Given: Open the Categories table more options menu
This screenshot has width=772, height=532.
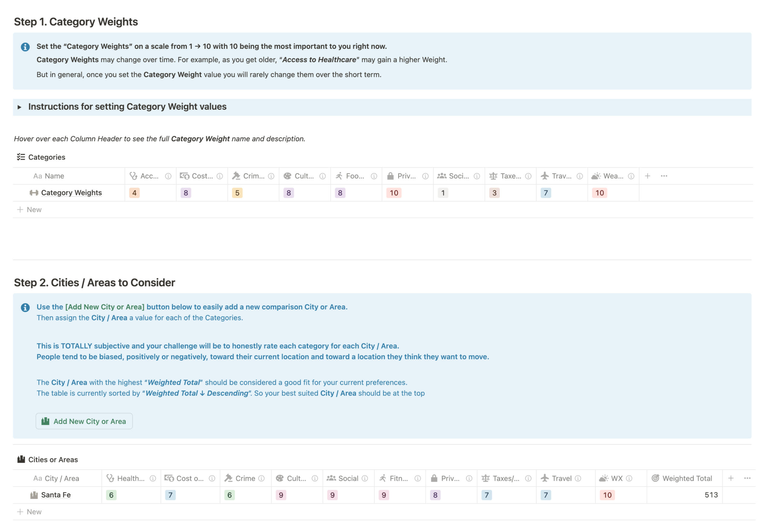Looking at the screenshot, I should point(664,176).
